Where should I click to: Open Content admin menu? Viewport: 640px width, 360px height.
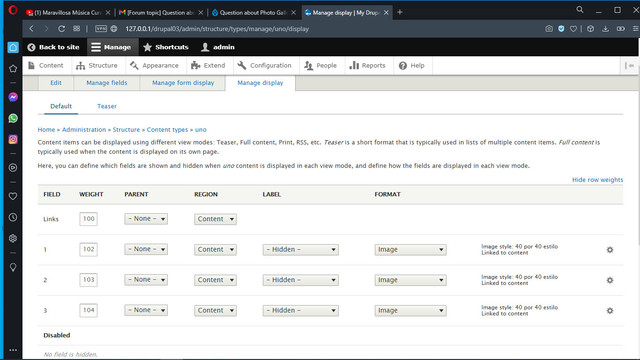pyautogui.click(x=46, y=65)
